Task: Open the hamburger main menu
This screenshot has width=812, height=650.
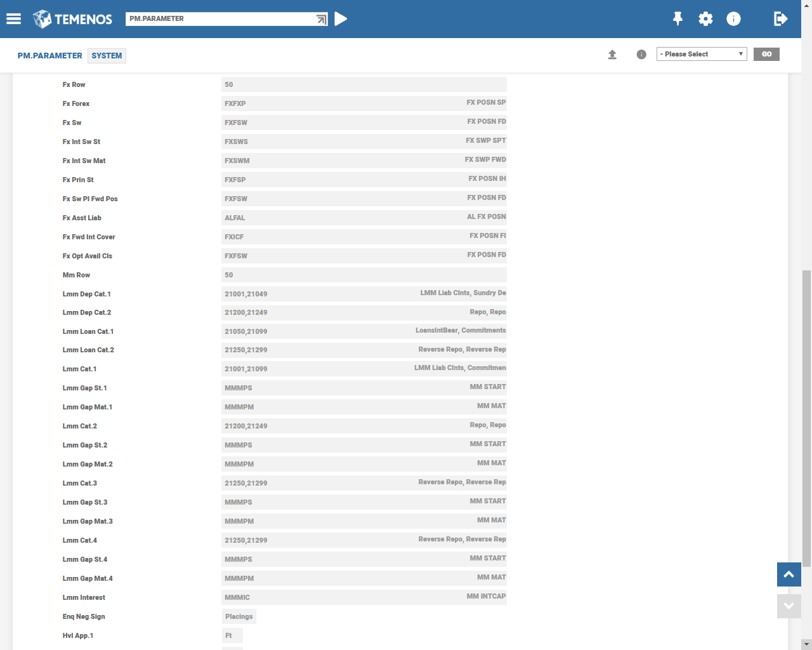Action: (14, 19)
